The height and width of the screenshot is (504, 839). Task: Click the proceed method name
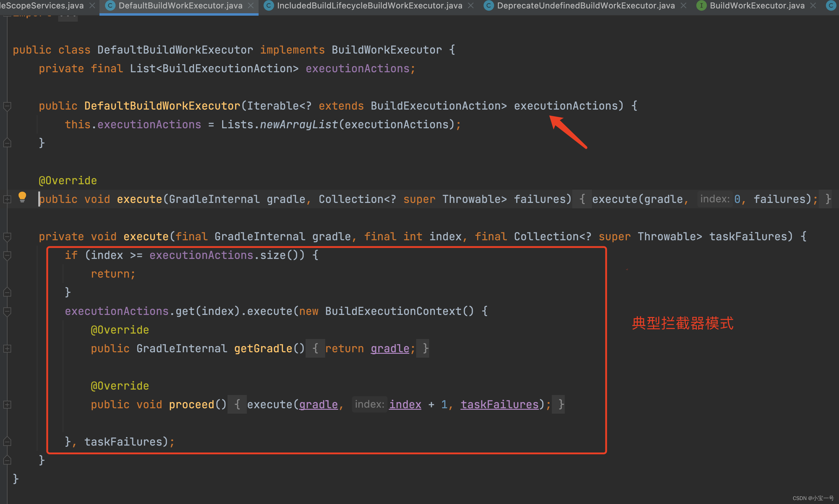[191, 405]
